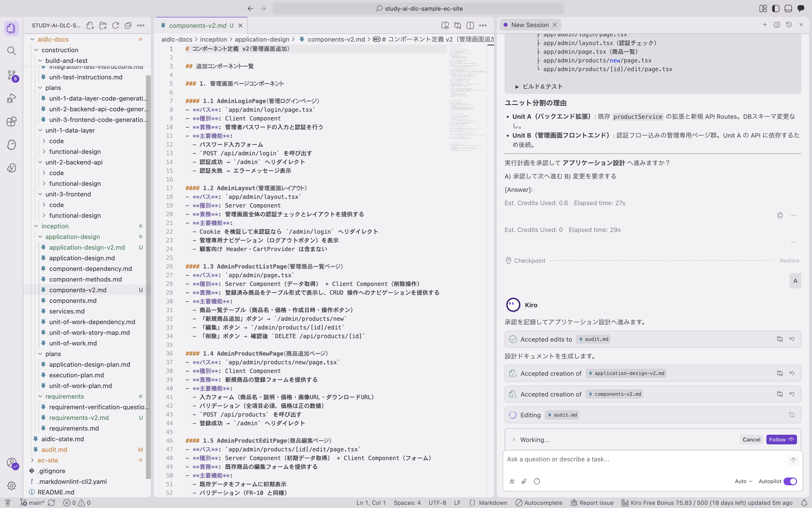The width and height of the screenshot is (812, 508).
Task: Refresh the explorer tree
Action: [116, 26]
